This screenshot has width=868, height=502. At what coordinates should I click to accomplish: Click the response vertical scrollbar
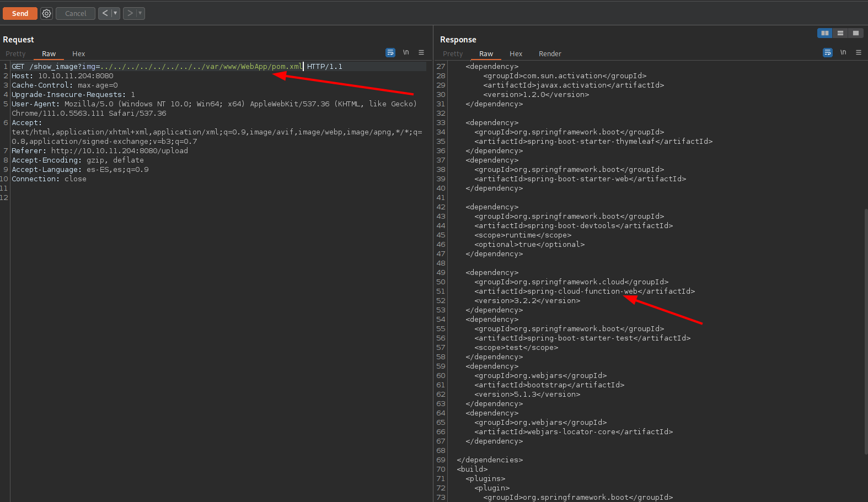(866, 331)
